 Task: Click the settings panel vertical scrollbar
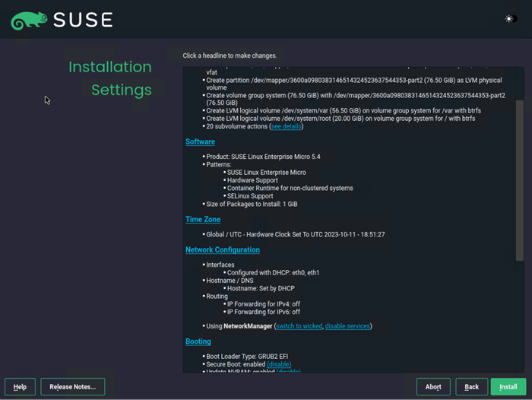[x=519, y=180]
